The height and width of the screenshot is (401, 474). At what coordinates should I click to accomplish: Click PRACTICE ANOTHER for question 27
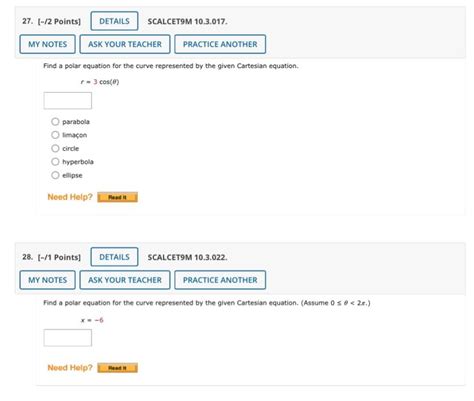pyautogui.click(x=220, y=44)
